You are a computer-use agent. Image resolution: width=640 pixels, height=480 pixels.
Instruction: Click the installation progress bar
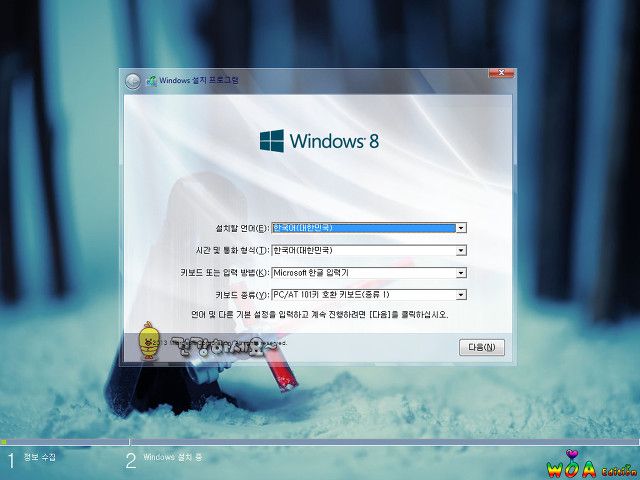pyautogui.click(x=320, y=442)
